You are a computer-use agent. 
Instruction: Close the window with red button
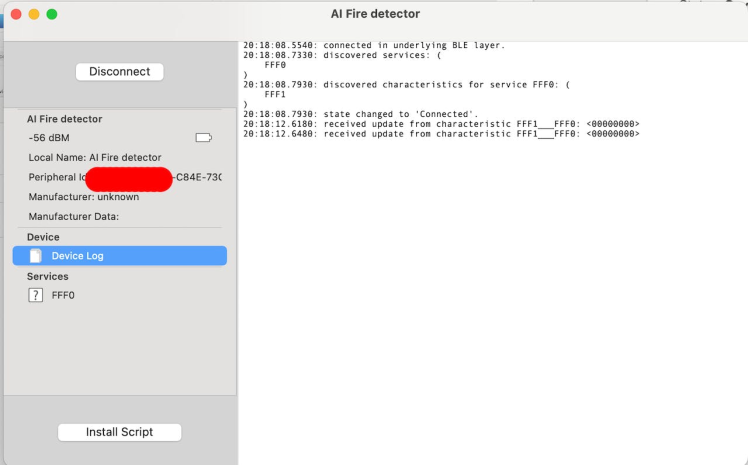pyautogui.click(x=16, y=14)
